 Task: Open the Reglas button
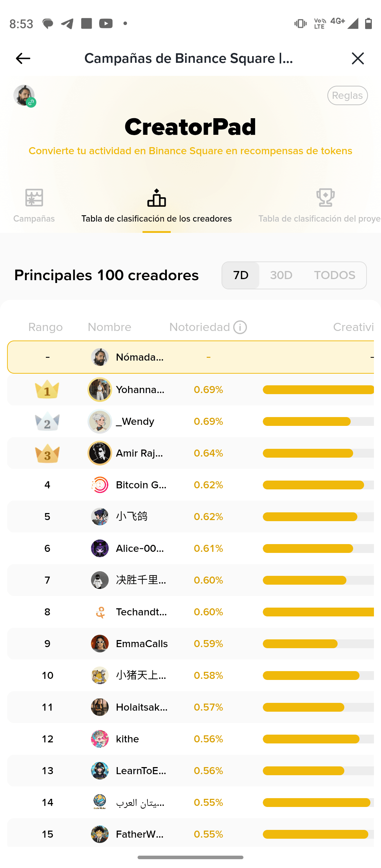click(x=347, y=96)
